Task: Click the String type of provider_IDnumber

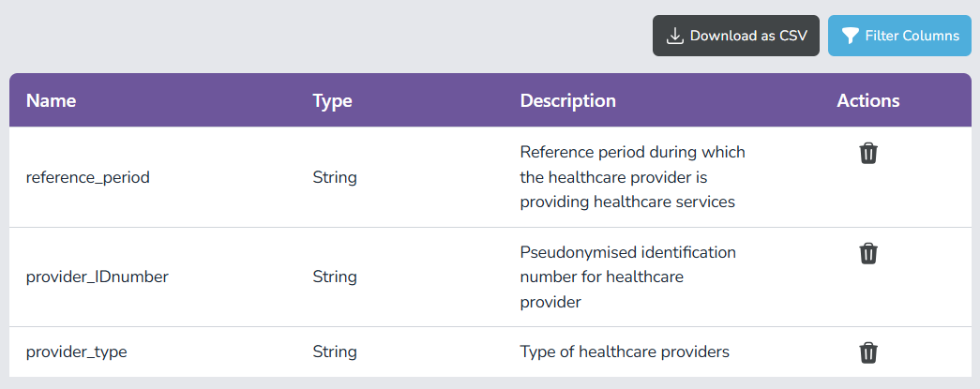Action: point(335,277)
